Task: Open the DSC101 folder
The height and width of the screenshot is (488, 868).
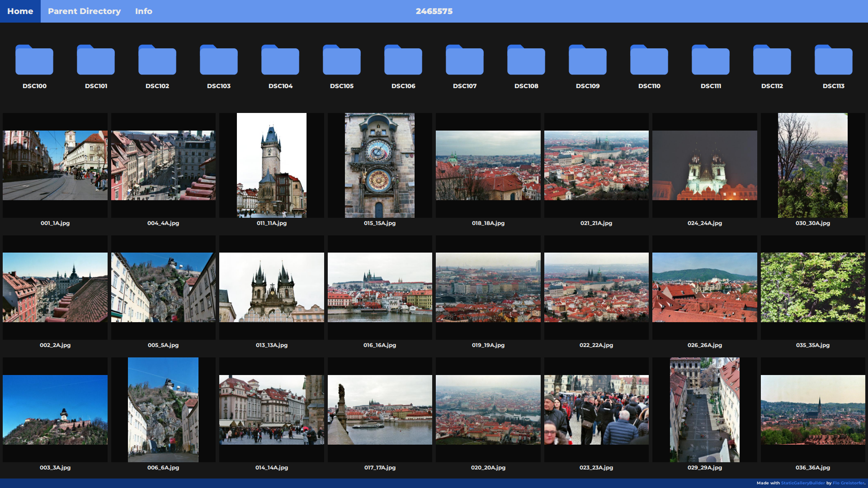Action: pos(96,60)
